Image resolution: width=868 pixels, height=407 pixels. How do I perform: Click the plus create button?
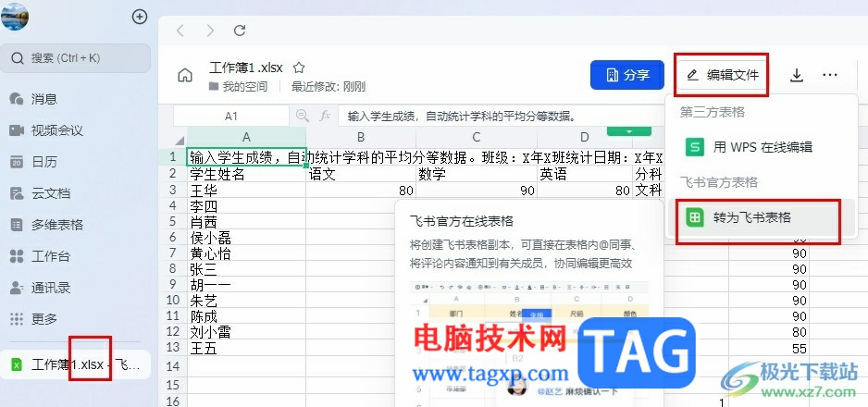(140, 18)
